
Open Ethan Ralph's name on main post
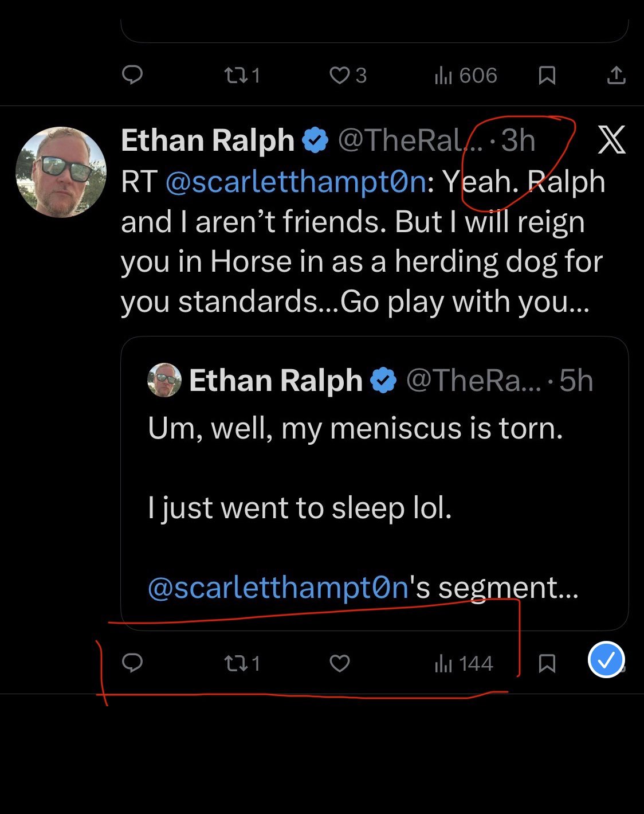[x=207, y=140]
